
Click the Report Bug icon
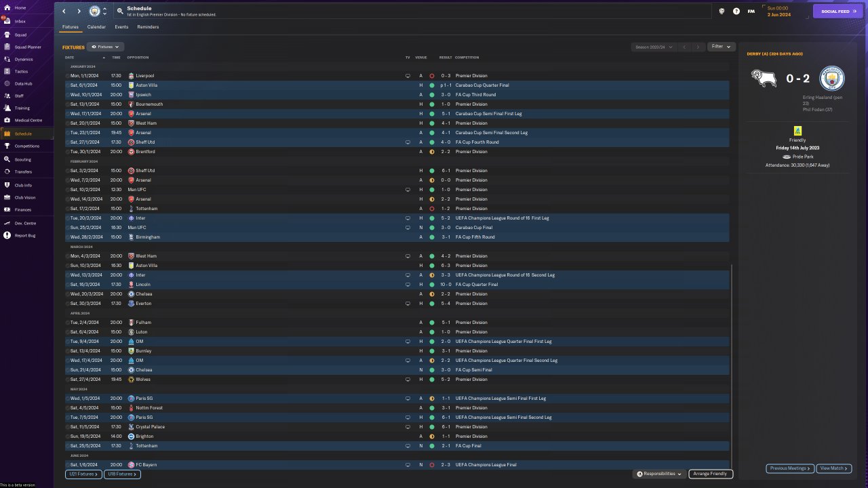7,235
